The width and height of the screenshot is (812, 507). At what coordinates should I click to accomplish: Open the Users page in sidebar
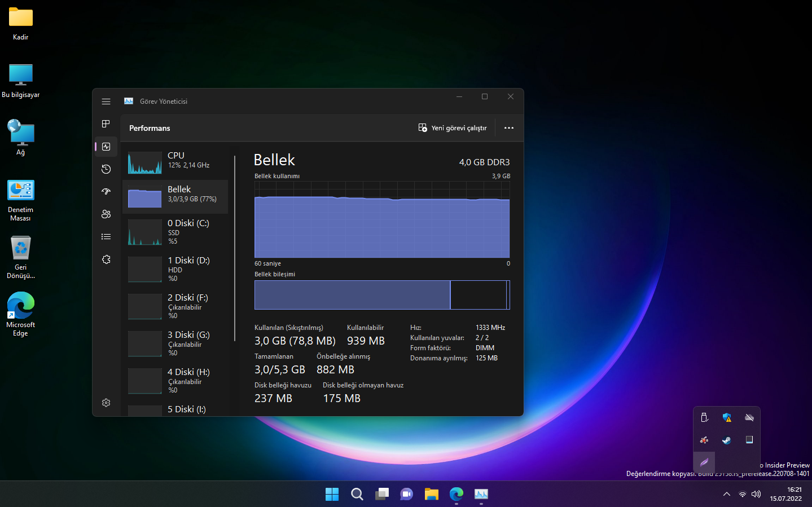coord(106,214)
